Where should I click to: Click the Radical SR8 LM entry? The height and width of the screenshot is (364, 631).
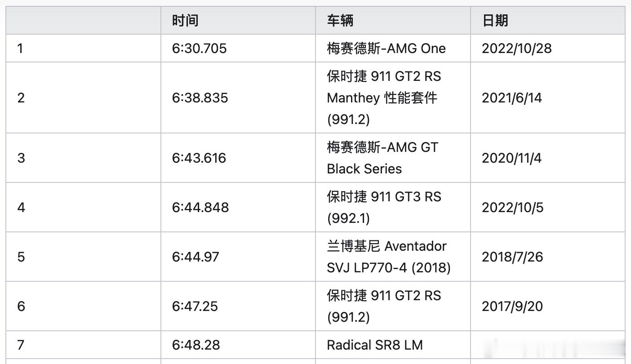pos(375,345)
